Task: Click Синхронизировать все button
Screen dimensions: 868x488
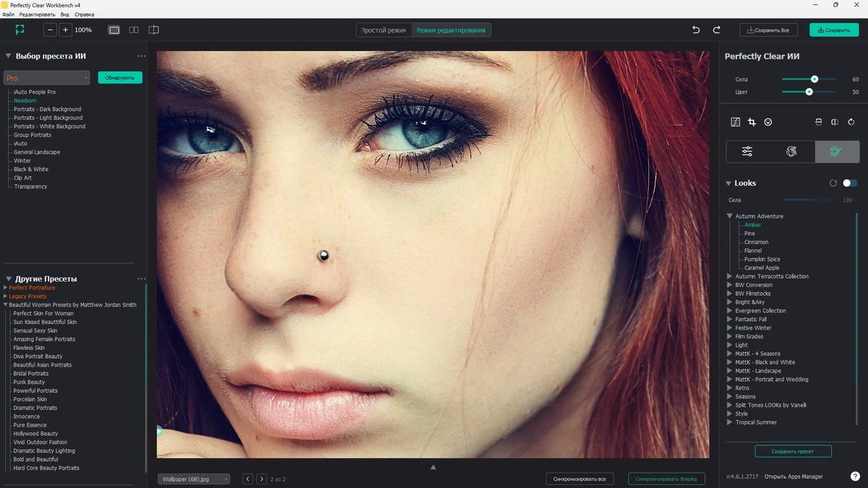Action: click(x=580, y=479)
